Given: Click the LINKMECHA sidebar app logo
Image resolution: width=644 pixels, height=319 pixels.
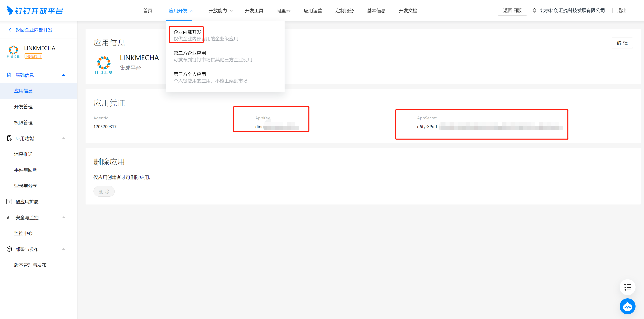Looking at the screenshot, I should pyautogui.click(x=13, y=51).
